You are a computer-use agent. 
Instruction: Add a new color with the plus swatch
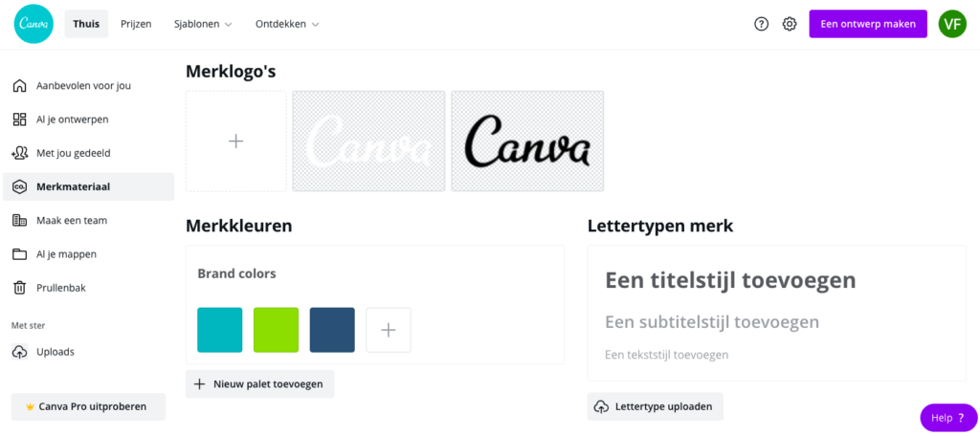pyautogui.click(x=389, y=330)
